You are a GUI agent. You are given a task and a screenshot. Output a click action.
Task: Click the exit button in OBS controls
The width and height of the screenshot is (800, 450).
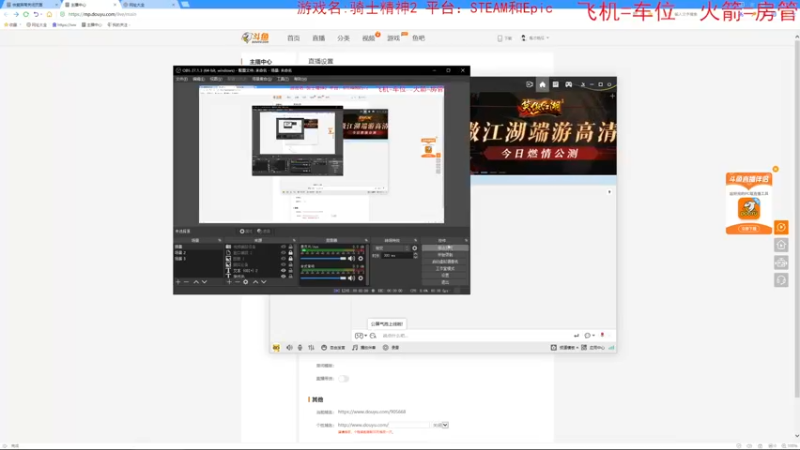pos(445,282)
